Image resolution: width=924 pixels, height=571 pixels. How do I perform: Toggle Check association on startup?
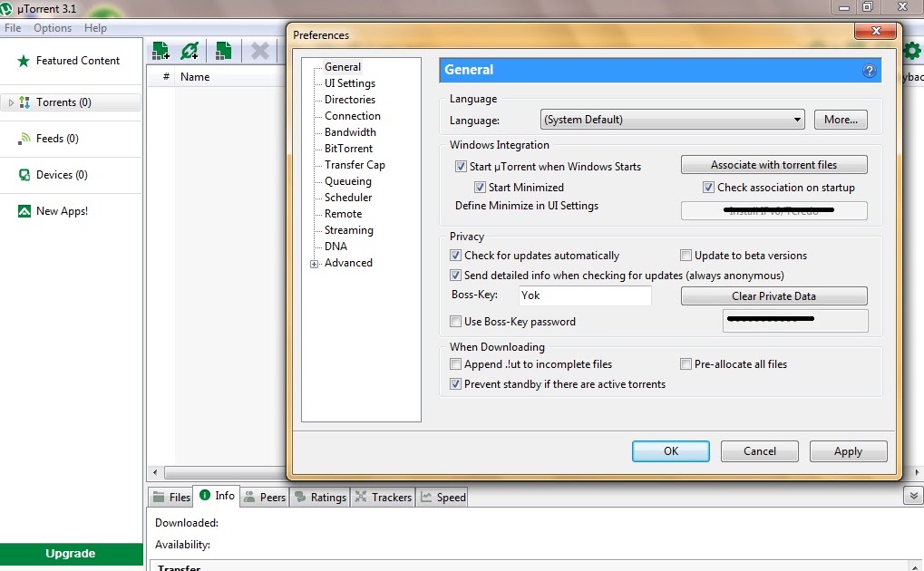pyautogui.click(x=708, y=188)
